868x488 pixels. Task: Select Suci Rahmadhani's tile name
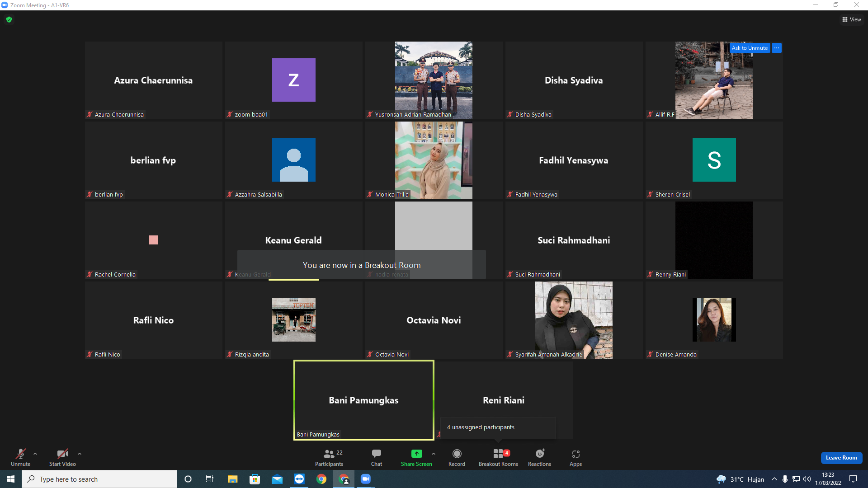574,240
